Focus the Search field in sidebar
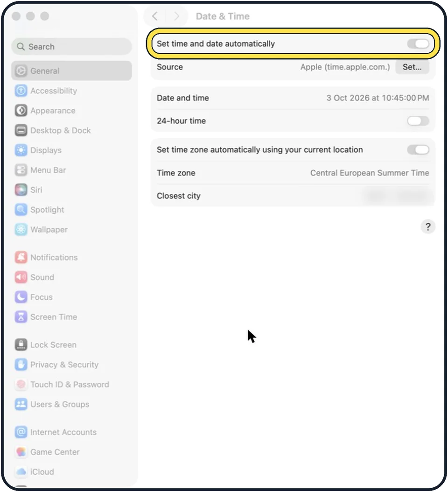This screenshot has width=448, height=492. click(x=71, y=47)
